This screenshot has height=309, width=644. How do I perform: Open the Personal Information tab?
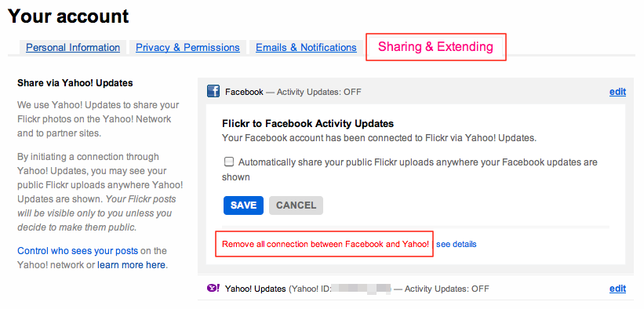point(73,48)
